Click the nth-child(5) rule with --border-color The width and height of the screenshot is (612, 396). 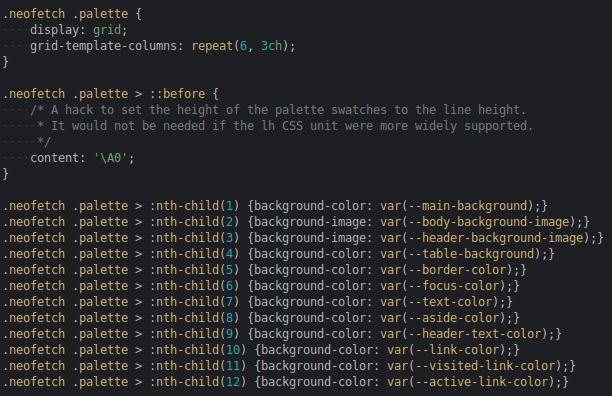pos(264,270)
